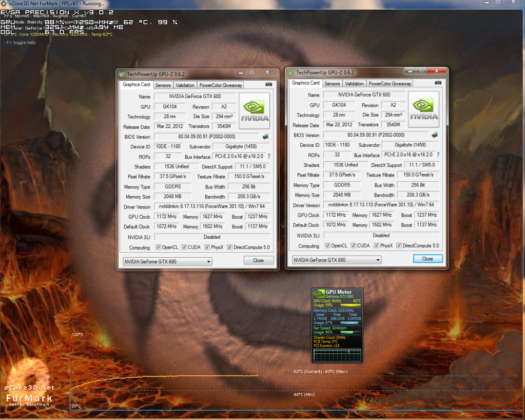Image resolution: width=525 pixels, height=420 pixels.
Task: Switch to Sensors tab in right GPU-Z window
Action: tap(332, 83)
